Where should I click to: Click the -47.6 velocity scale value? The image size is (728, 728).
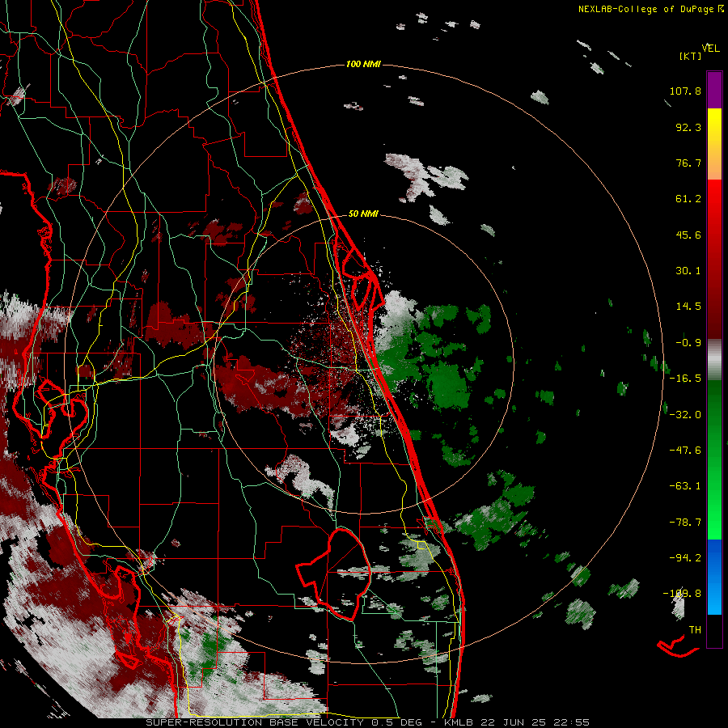[685, 451]
